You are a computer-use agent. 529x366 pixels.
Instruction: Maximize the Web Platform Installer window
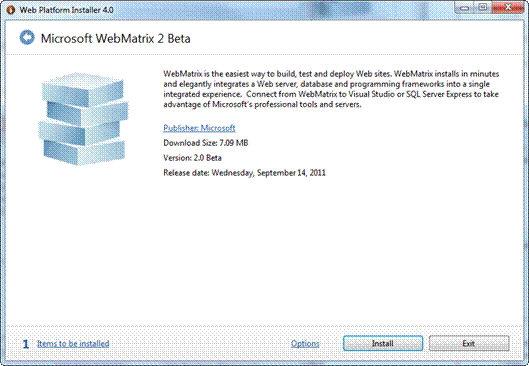[483, 7]
